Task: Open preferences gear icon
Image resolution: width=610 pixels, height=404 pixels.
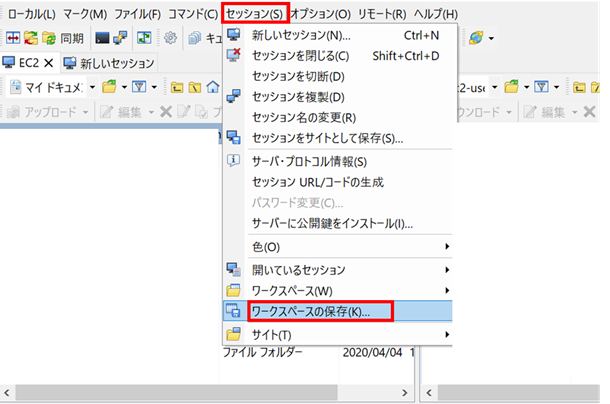Action: (x=170, y=38)
